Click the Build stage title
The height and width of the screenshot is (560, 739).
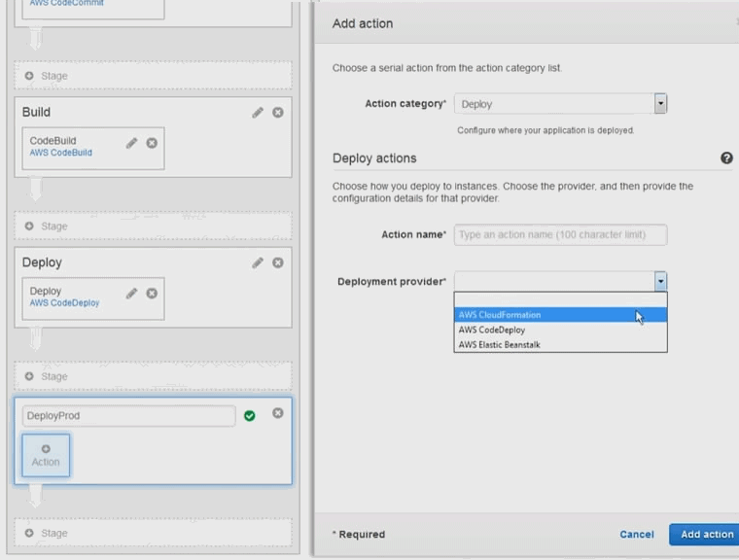coord(36,112)
